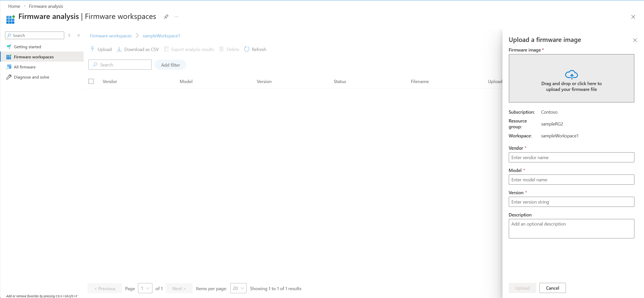Sort by Model column header

point(186,81)
